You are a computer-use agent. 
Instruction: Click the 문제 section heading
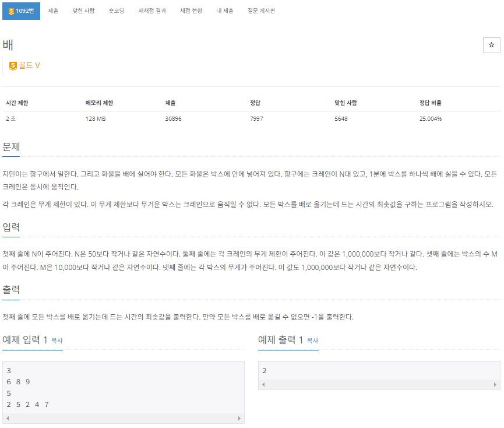(11, 147)
